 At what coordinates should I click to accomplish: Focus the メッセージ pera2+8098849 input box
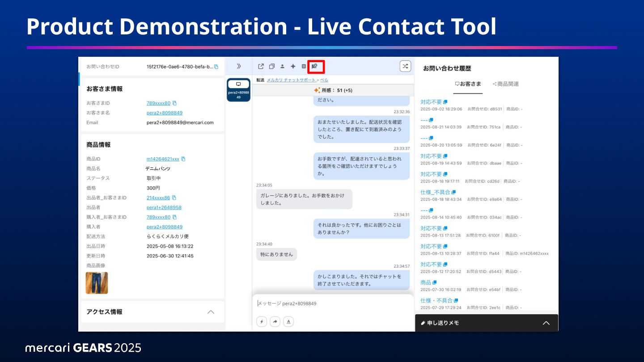333,303
